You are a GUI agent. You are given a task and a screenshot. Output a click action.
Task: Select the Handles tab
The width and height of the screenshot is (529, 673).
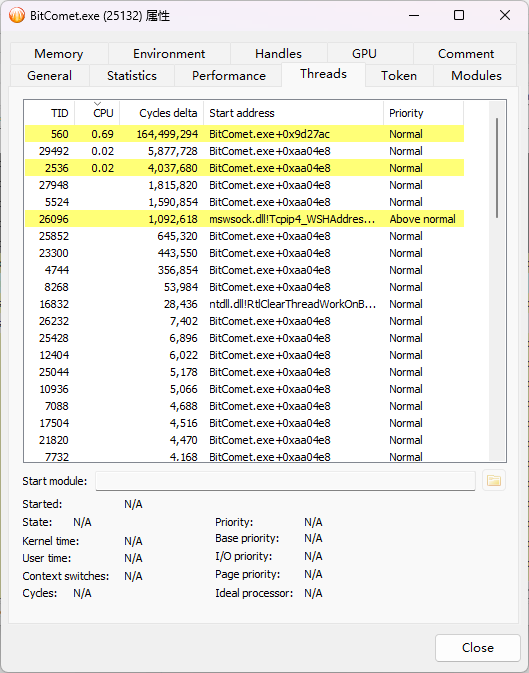(x=278, y=54)
